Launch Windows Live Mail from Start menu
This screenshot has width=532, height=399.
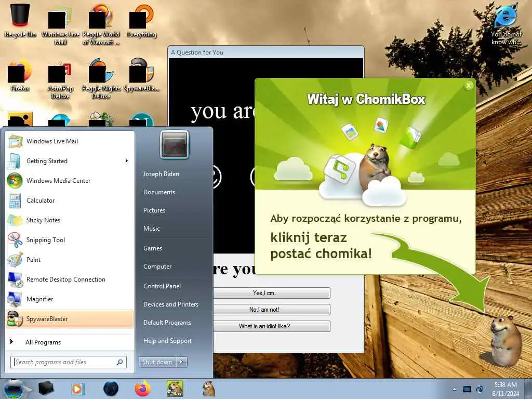(70, 141)
